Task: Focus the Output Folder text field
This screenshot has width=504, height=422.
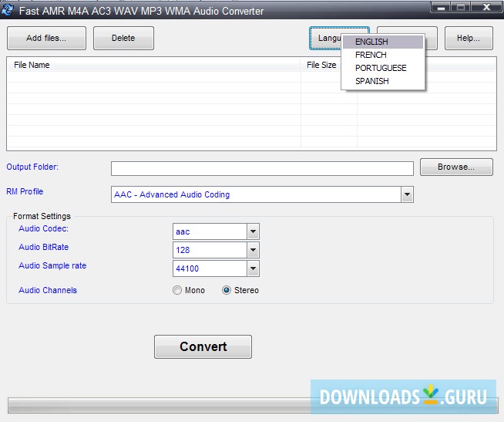Action: (x=262, y=168)
